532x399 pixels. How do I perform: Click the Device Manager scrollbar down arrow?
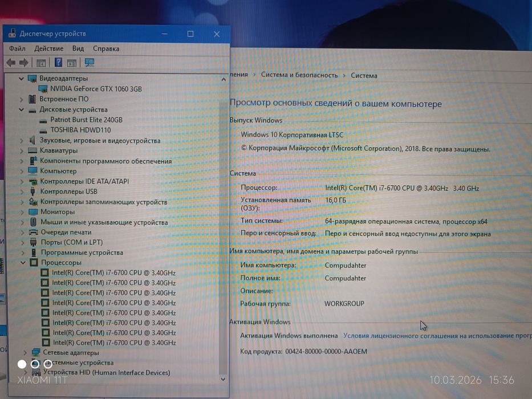tap(223, 379)
